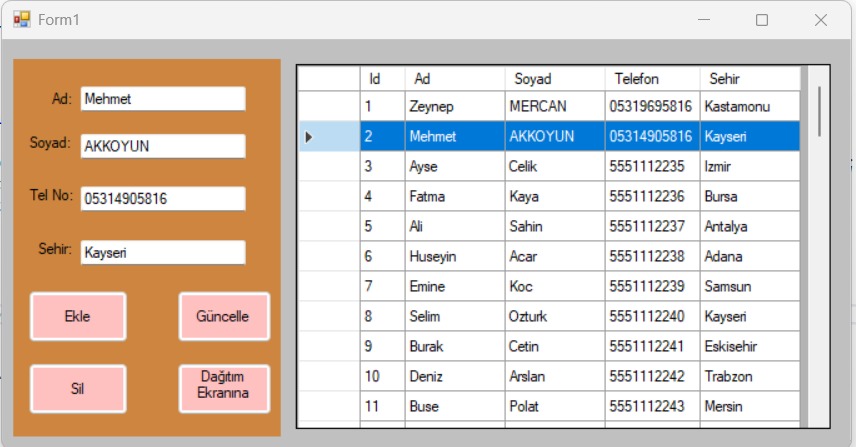Focus the Ad input field containing Mehmet
This screenshot has height=447, width=856.
pyautogui.click(x=163, y=99)
